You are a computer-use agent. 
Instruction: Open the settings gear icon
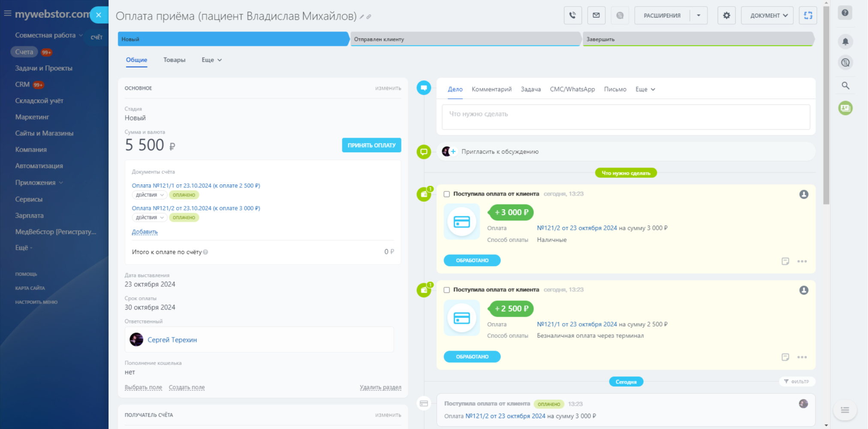click(x=726, y=15)
